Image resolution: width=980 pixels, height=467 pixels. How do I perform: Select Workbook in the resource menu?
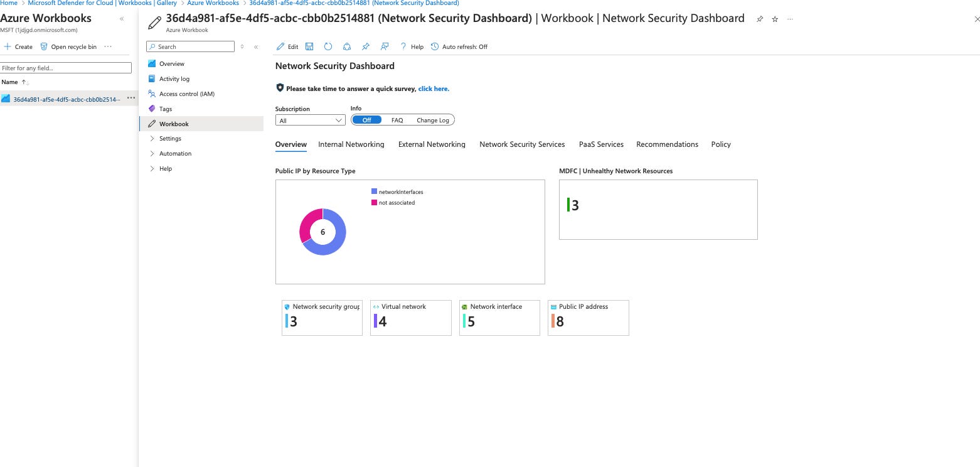pyautogui.click(x=201, y=124)
